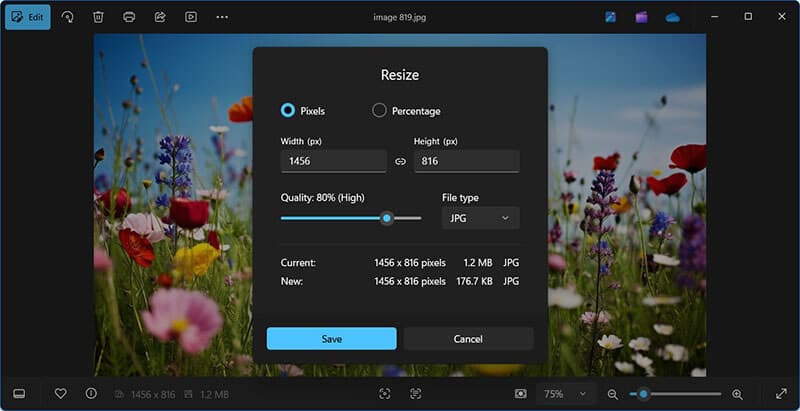The image size is (800, 411).
Task: Rotate the image using the rotate icon
Action: 67,17
